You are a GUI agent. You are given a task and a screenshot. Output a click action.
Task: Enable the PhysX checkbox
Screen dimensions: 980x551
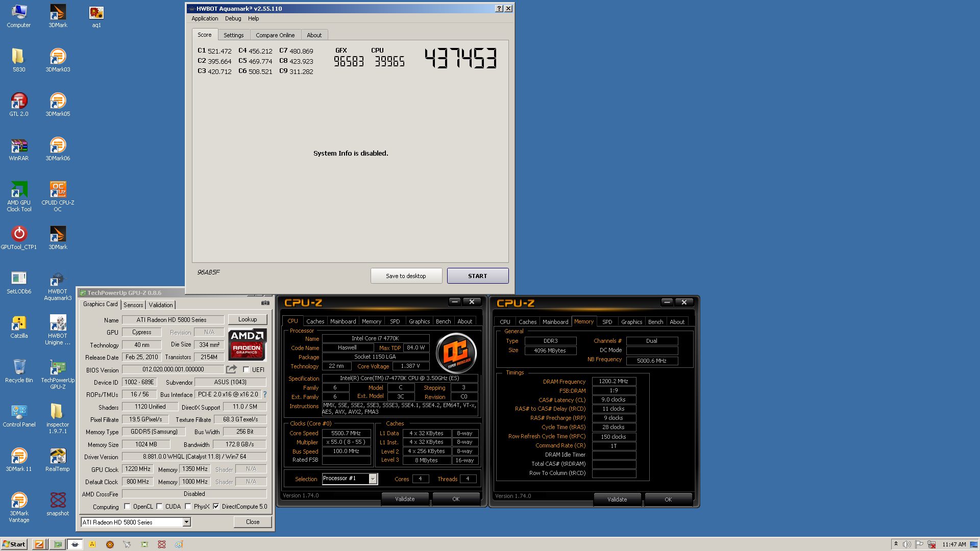188,507
